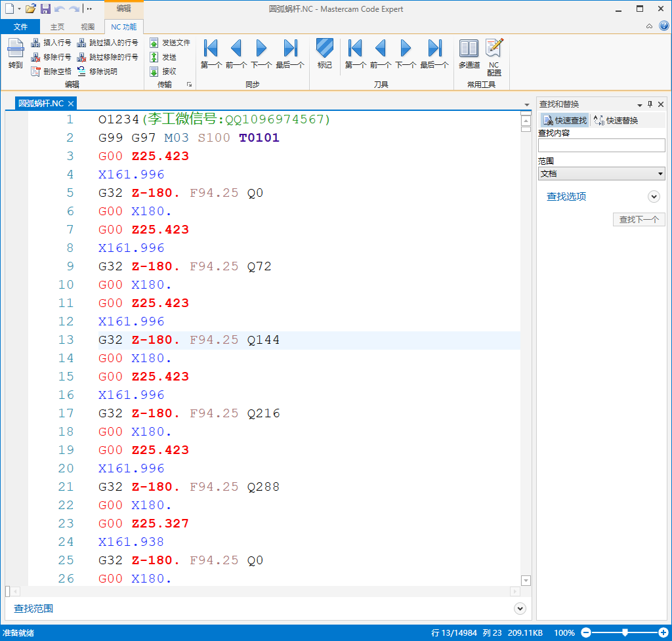Click 插入行号 to insert line numbers
672x641 pixels.
pos(52,43)
